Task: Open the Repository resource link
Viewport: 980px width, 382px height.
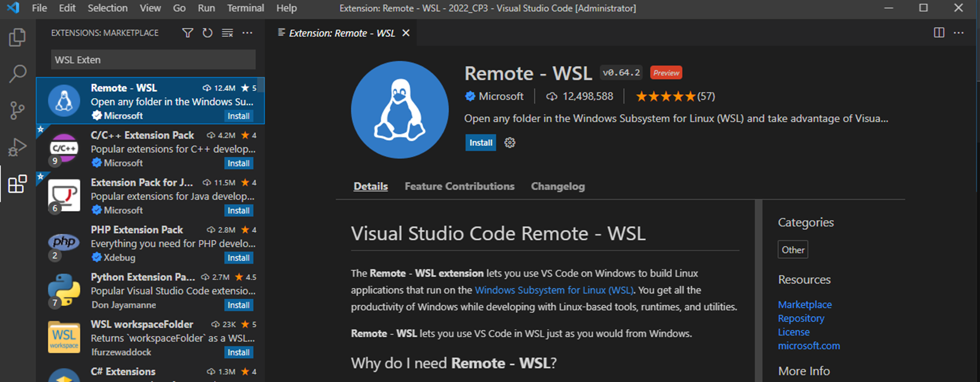Action: [x=800, y=318]
